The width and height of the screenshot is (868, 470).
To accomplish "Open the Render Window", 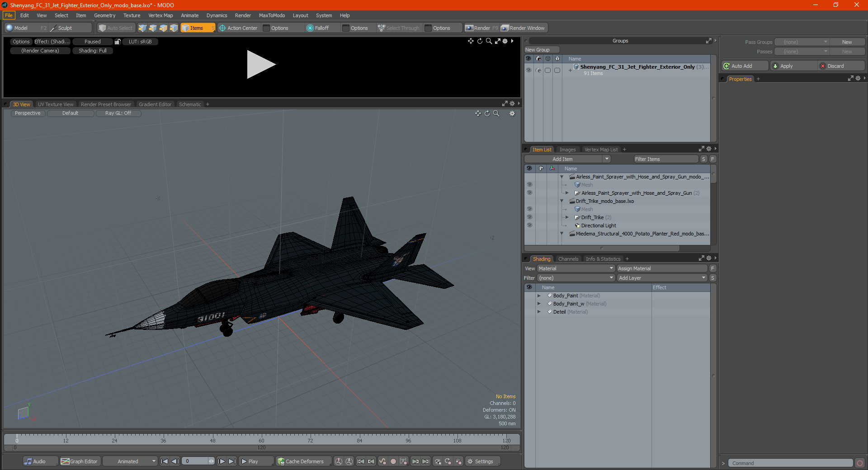I will [x=524, y=28].
